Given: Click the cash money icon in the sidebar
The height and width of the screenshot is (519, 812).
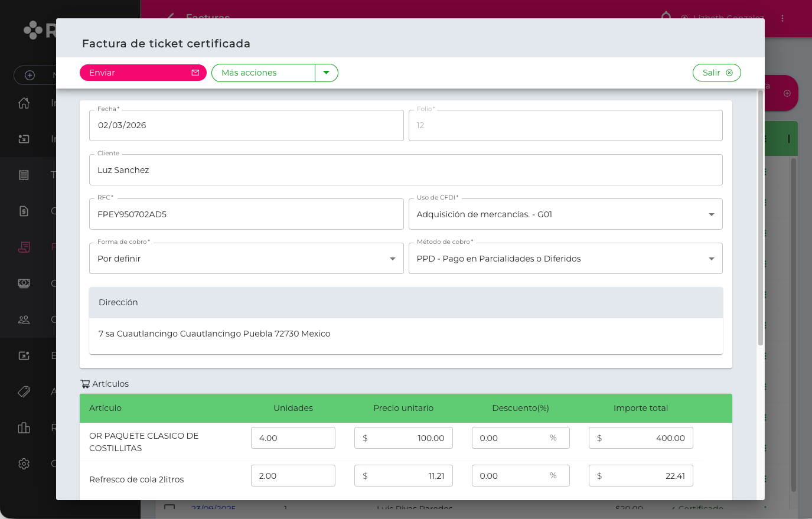Looking at the screenshot, I should coord(24,283).
